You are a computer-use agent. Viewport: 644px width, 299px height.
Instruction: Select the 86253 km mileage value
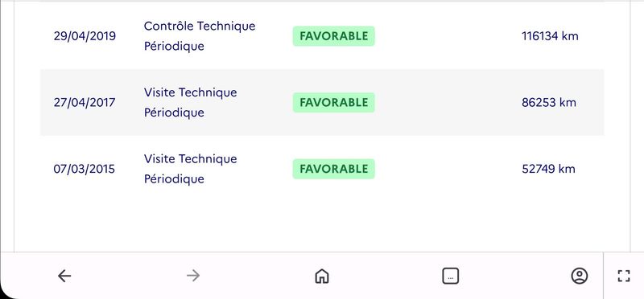coord(549,103)
